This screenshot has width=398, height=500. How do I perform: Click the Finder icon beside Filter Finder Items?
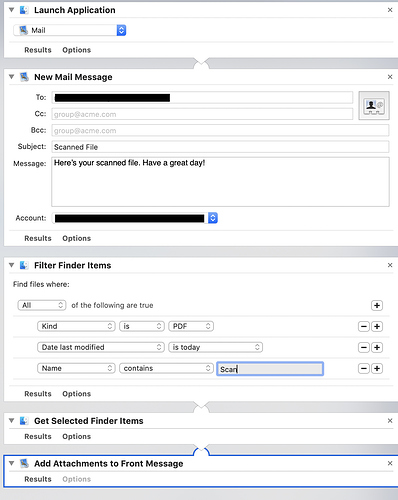24,265
